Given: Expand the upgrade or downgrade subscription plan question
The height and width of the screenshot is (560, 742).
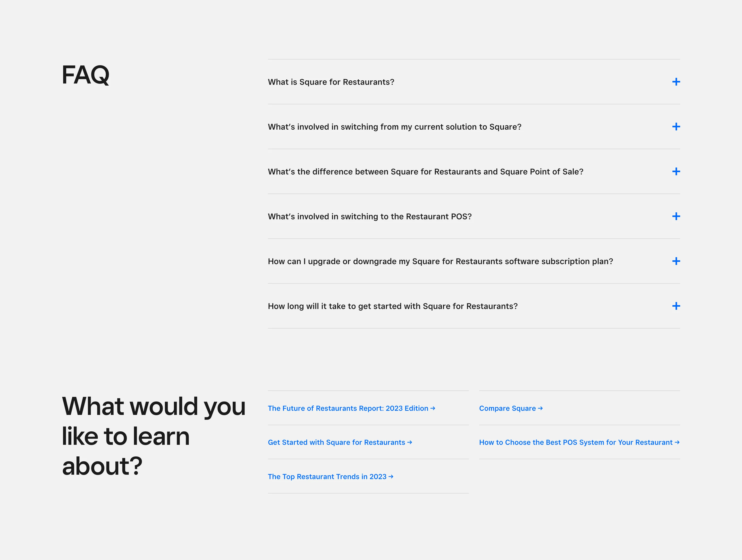Looking at the screenshot, I should tap(677, 261).
